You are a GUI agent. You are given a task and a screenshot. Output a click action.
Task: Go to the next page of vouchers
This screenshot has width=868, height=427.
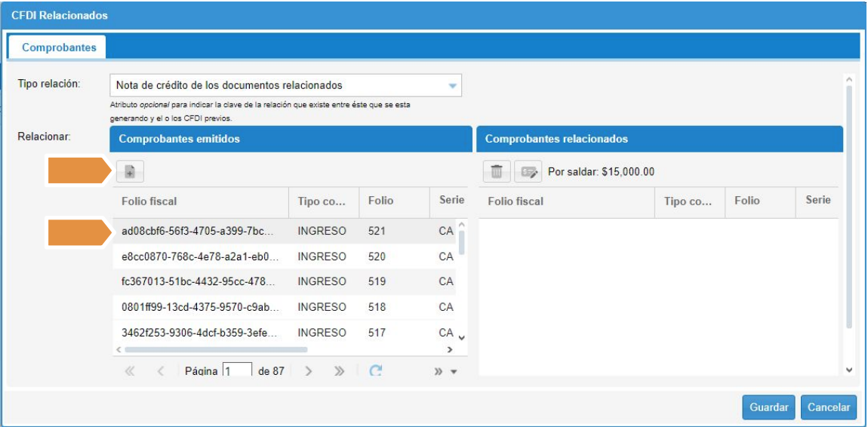(308, 371)
